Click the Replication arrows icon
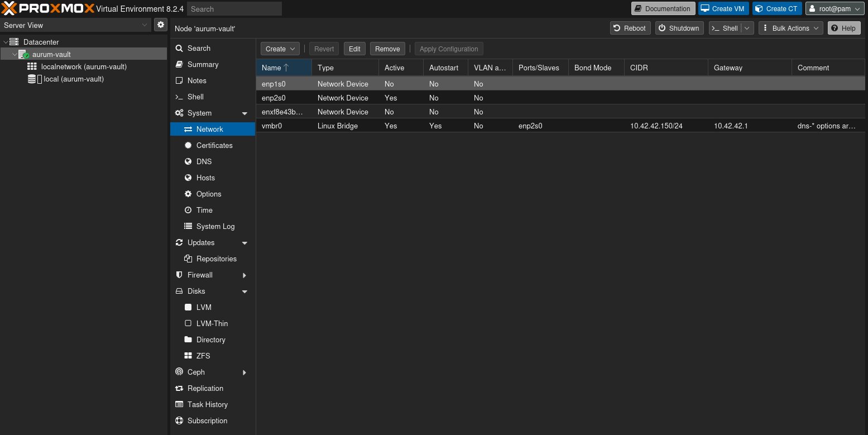 coord(179,388)
